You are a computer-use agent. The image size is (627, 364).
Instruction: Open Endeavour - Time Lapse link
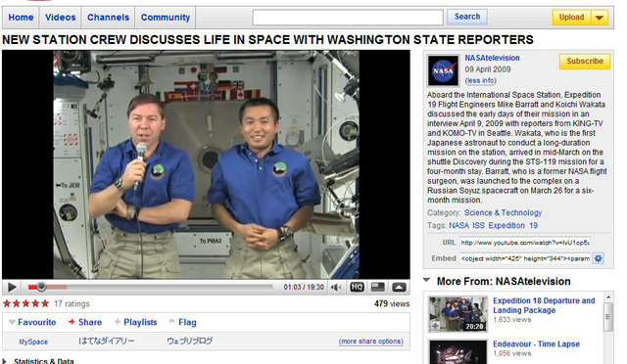(x=536, y=344)
